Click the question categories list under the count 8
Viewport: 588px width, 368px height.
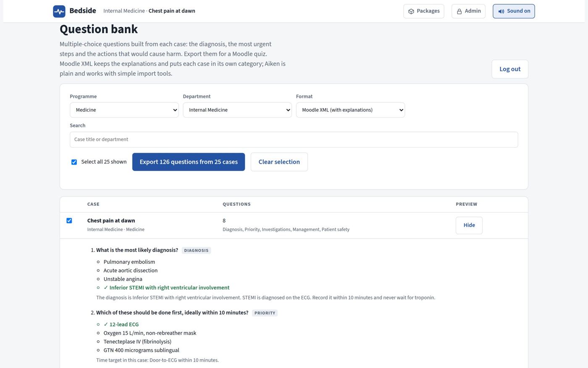(286, 230)
